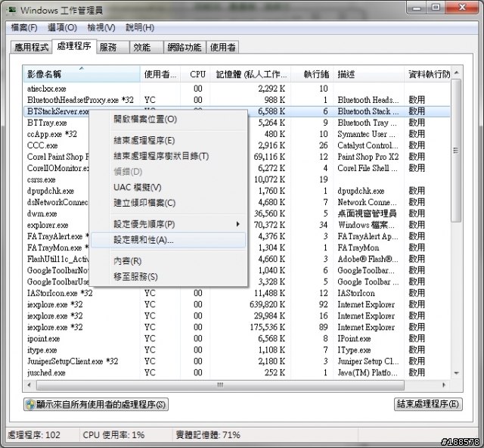Click the 69,116 K memory value

(x=269, y=157)
